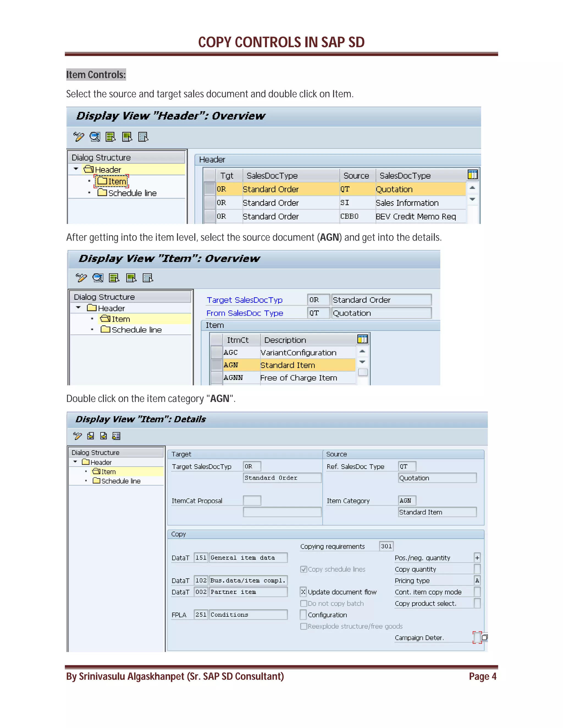
Task: Select row selector for AGN Standard Item
Action: click(217, 365)
